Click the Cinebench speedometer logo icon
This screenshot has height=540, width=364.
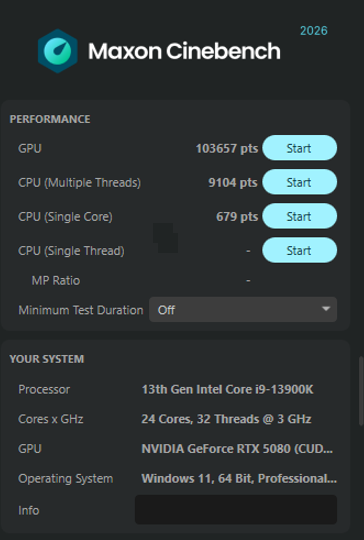58,51
